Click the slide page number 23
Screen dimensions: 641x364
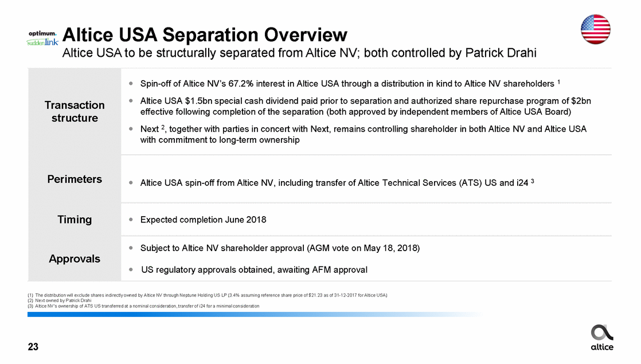[33, 346]
